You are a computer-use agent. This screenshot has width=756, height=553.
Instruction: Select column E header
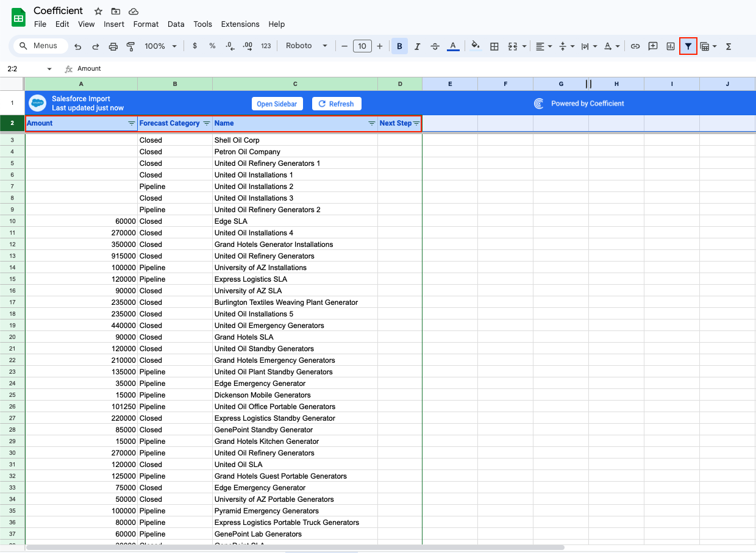coord(450,84)
